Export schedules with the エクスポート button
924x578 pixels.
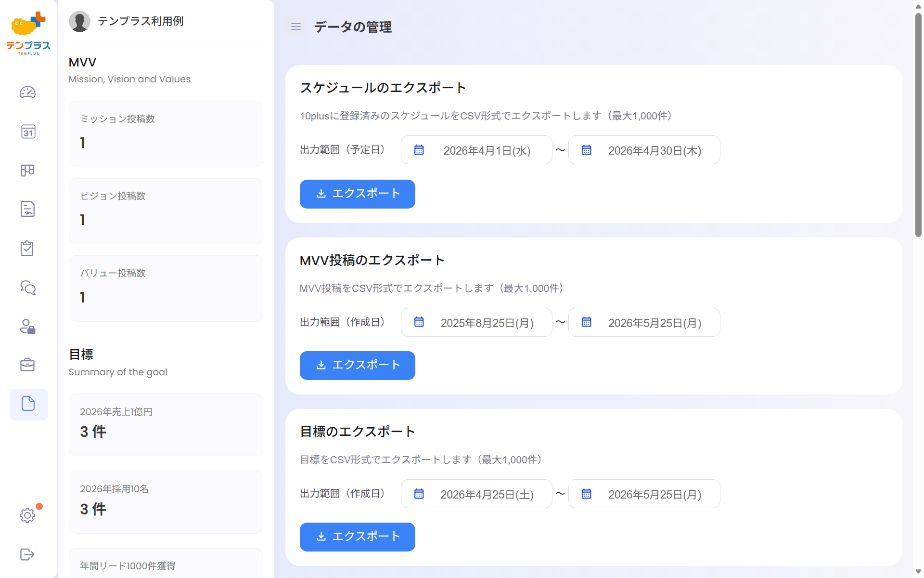[x=358, y=194]
